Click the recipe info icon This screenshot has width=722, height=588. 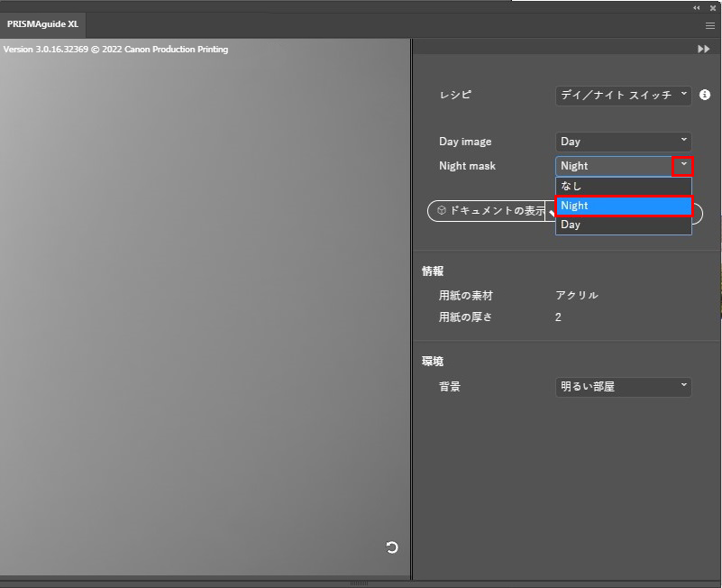(x=705, y=95)
